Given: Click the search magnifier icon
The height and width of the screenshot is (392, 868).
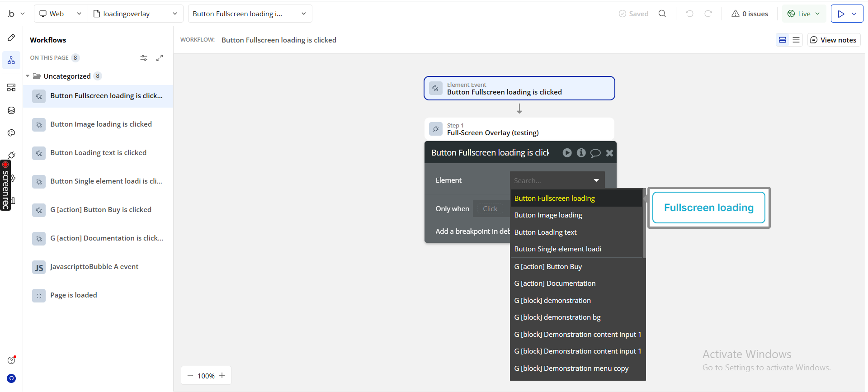Looking at the screenshot, I should coord(662,14).
